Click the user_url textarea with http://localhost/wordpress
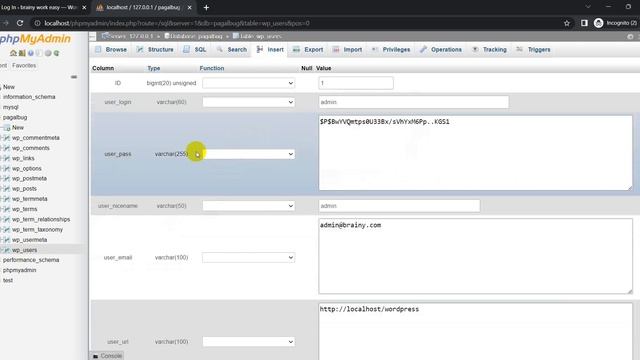Viewport: 640px width, 360px height. pyautogui.click(x=476, y=331)
